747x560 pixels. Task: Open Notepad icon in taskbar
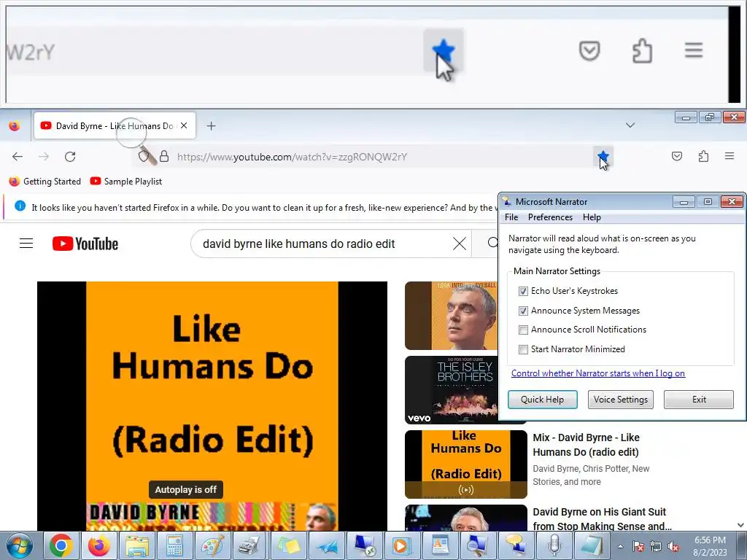tap(591, 545)
